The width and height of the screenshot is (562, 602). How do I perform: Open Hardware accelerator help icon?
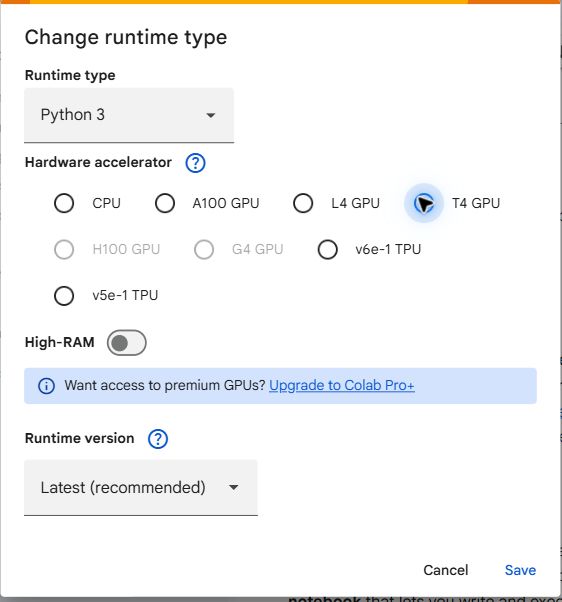point(195,163)
